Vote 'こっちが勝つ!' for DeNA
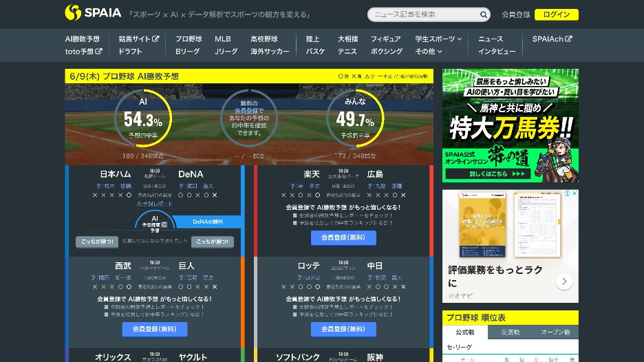644x362 pixels. coord(213,242)
